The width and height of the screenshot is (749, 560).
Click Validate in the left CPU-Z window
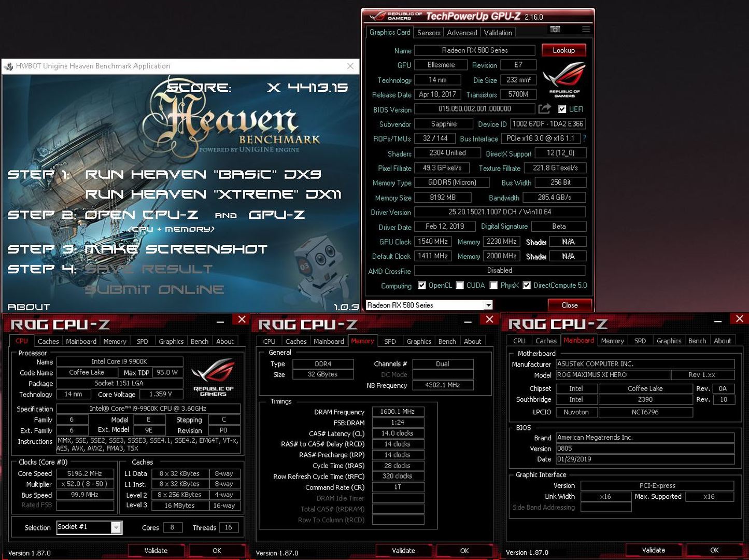click(156, 551)
